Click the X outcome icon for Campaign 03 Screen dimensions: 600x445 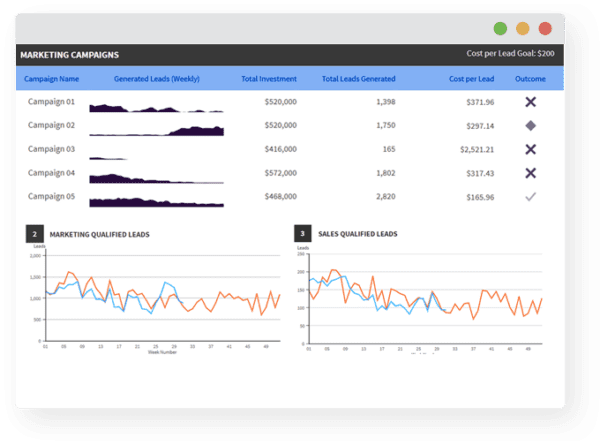tap(530, 149)
